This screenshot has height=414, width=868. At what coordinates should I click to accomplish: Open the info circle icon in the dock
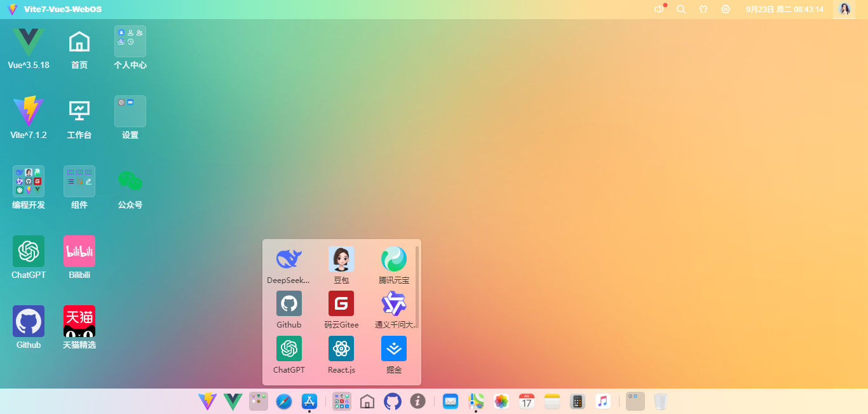(x=418, y=401)
